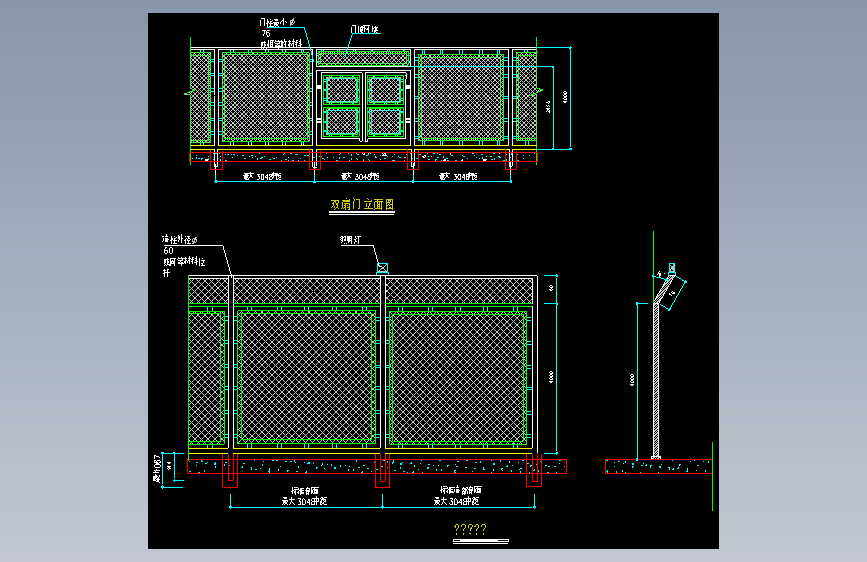Click the yellow title 双扇门立面图

(362, 204)
